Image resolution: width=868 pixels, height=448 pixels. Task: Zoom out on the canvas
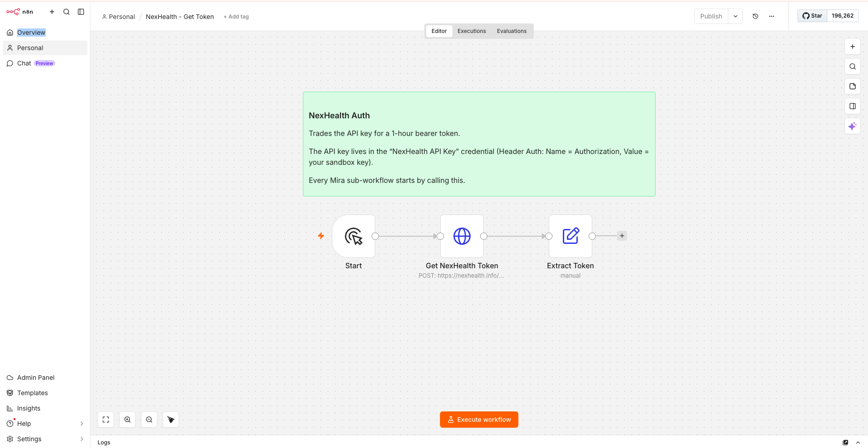(x=149, y=420)
